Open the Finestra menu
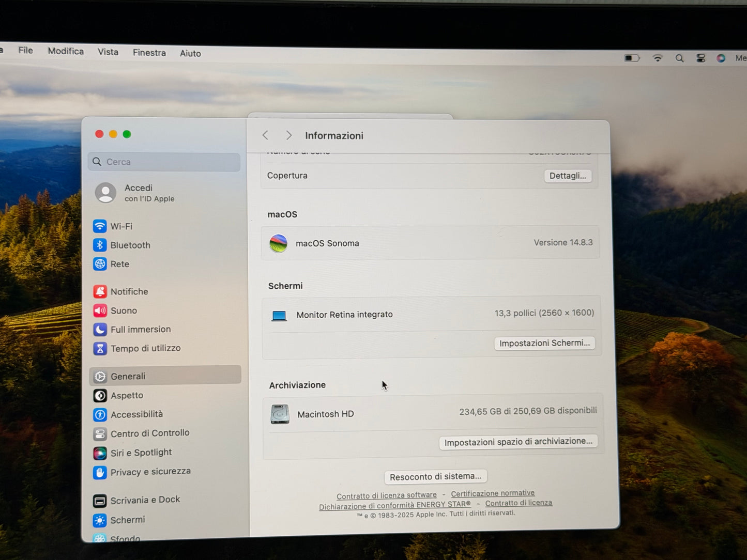Viewport: 747px width, 560px height. coord(149,53)
